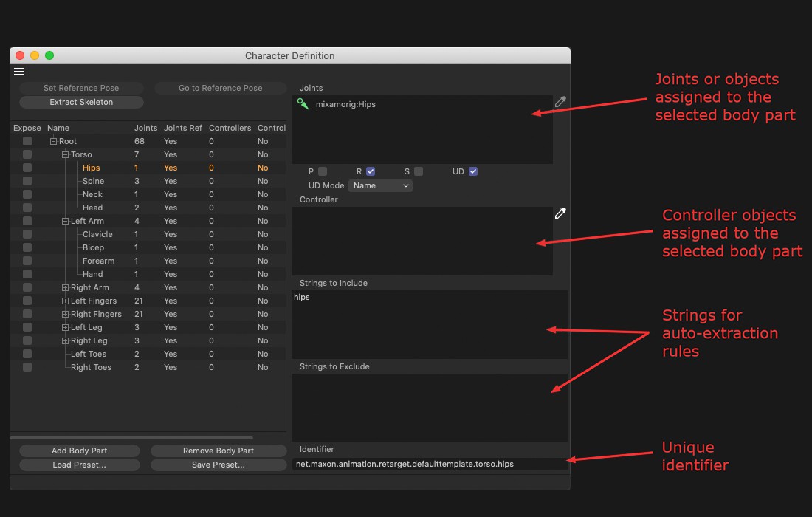Viewport: 812px width, 517px height.
Task: Select the Forearm body part row
Action: coord(148,261)
